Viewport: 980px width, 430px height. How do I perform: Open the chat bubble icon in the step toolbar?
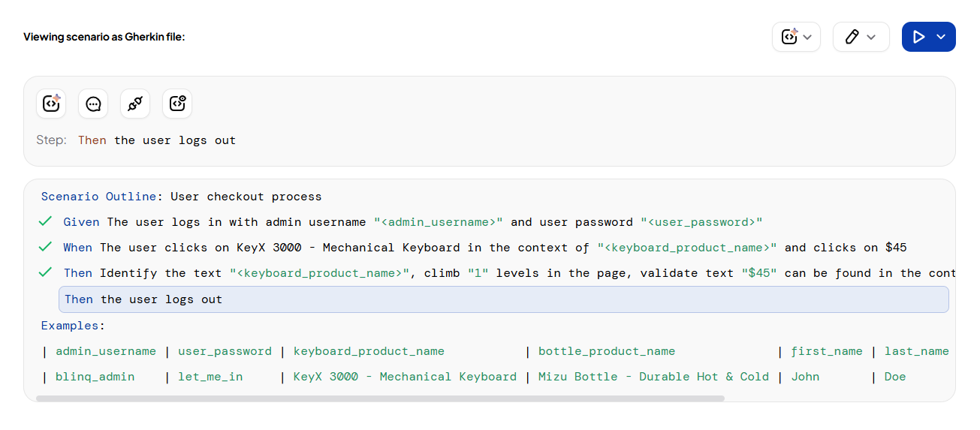(93, 104)
